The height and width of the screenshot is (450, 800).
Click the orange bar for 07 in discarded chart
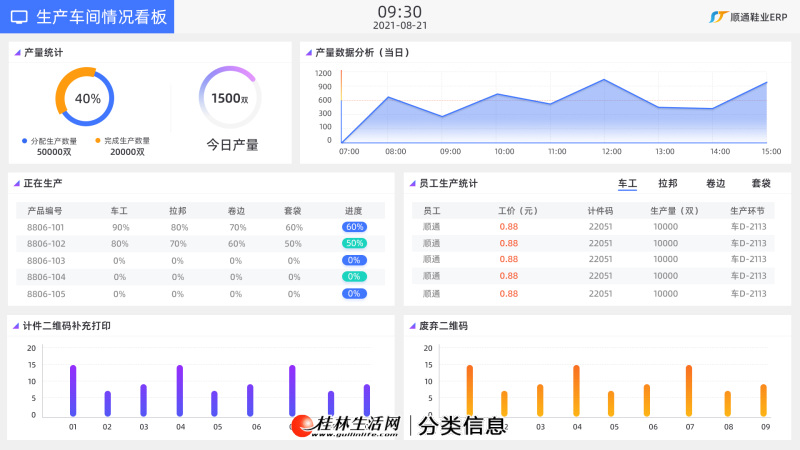click(x=689, y=391)
